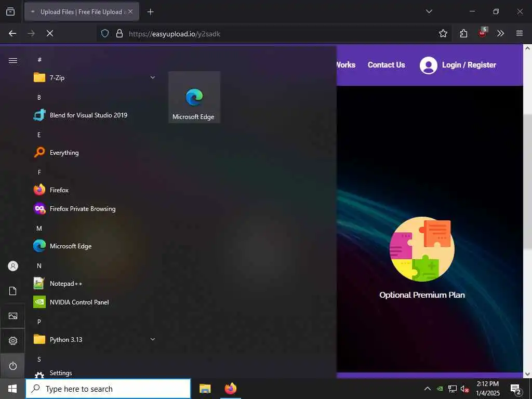Click the Optional Premium Plan puzzle graphic
532x399 pixels.
[x=422, y=249]
